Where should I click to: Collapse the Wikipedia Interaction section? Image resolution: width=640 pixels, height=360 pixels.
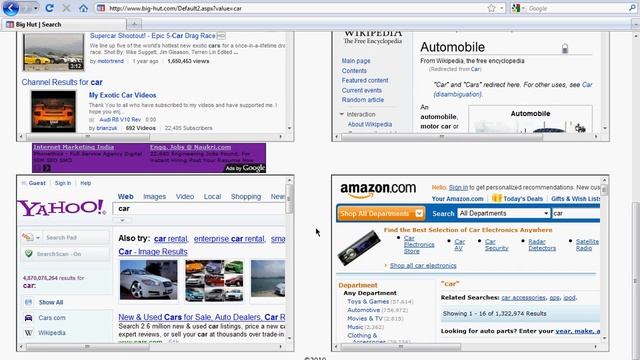(342, 114)
